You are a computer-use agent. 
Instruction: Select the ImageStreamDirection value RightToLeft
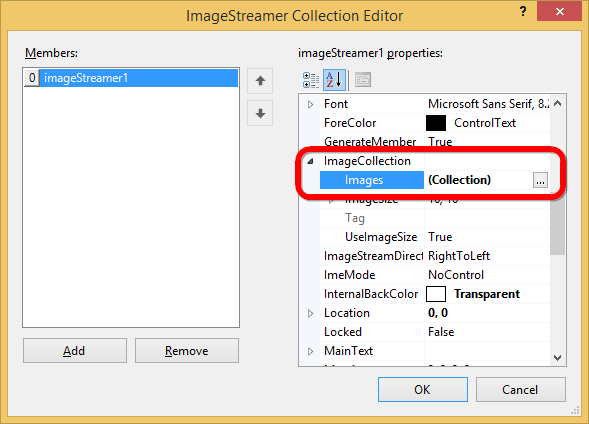[x=459, y=256]
